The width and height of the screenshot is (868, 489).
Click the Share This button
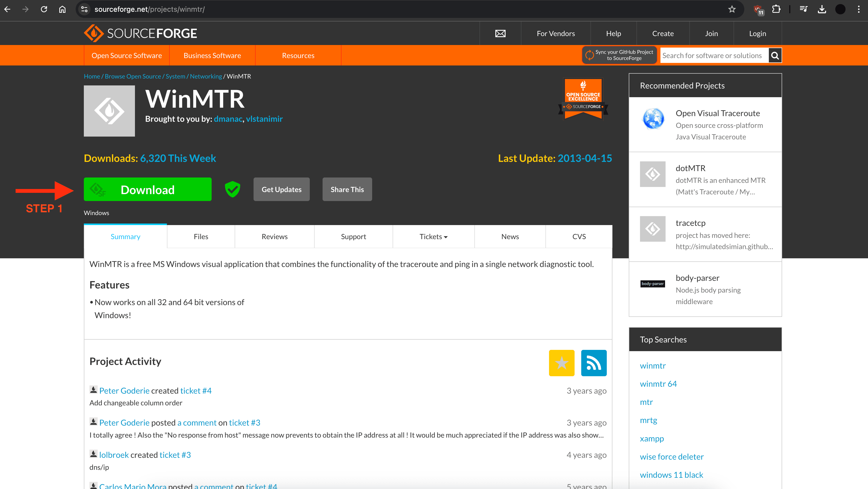pos(347,189)
